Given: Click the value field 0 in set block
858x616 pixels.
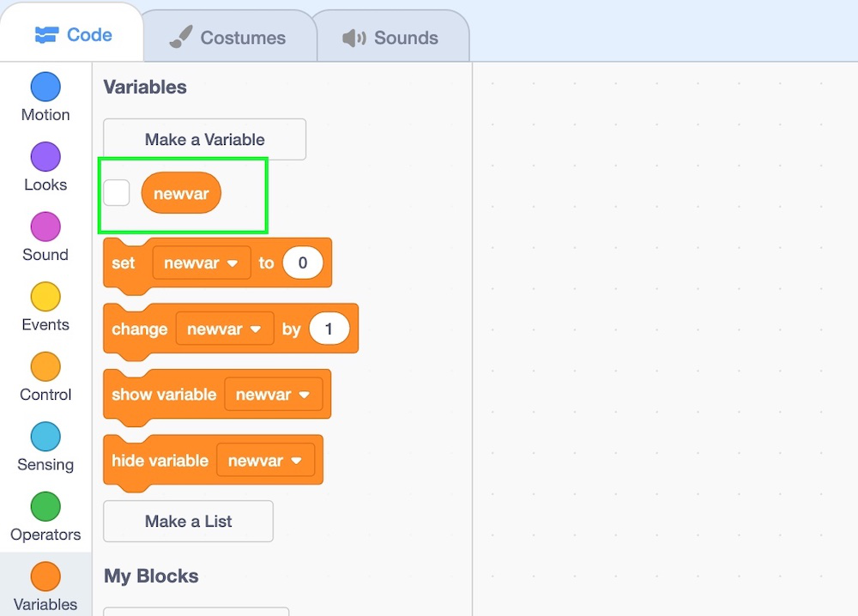Looking at the screenshot, I should coord(303,263).
